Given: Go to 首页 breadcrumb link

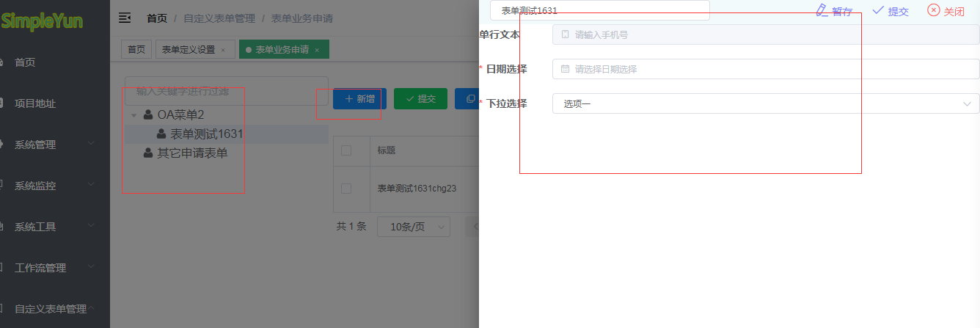Looking at the screenshot, I should click(x=156, y=18).
